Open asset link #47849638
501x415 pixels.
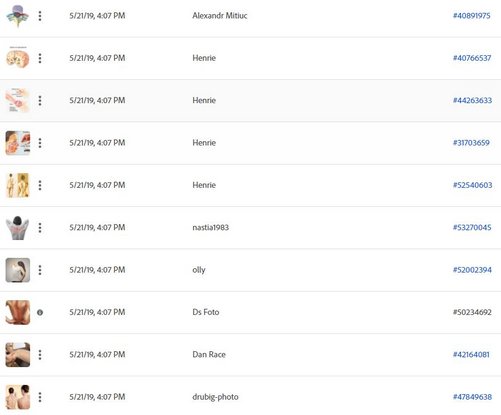pyautogui.click(x=472, y=397)
